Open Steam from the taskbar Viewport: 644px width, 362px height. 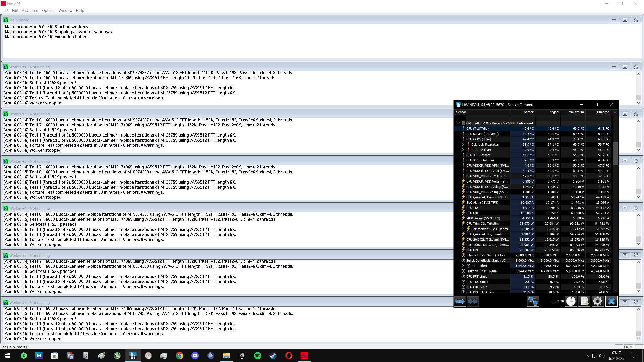[273, 356]
